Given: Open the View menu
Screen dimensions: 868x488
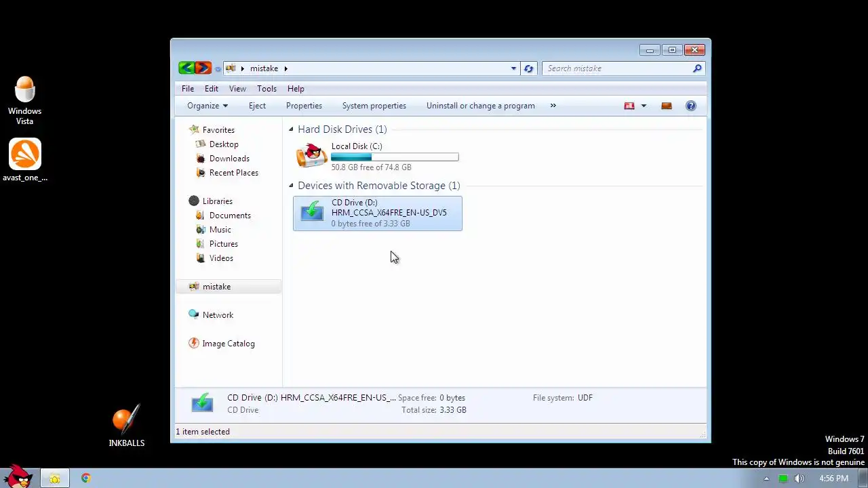Looking at the screenshot, I should click(x=237, y=89).
